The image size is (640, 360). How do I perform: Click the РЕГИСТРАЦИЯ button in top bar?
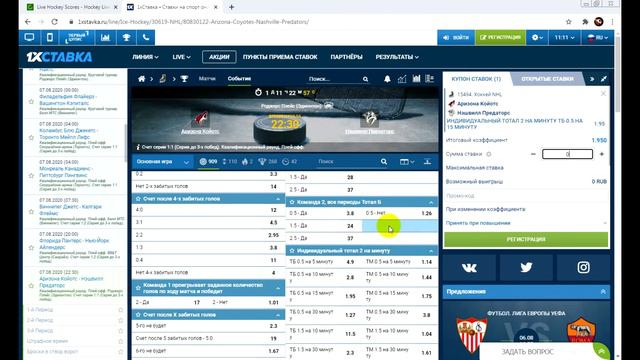pyautogui.click(x=500, y=38)
